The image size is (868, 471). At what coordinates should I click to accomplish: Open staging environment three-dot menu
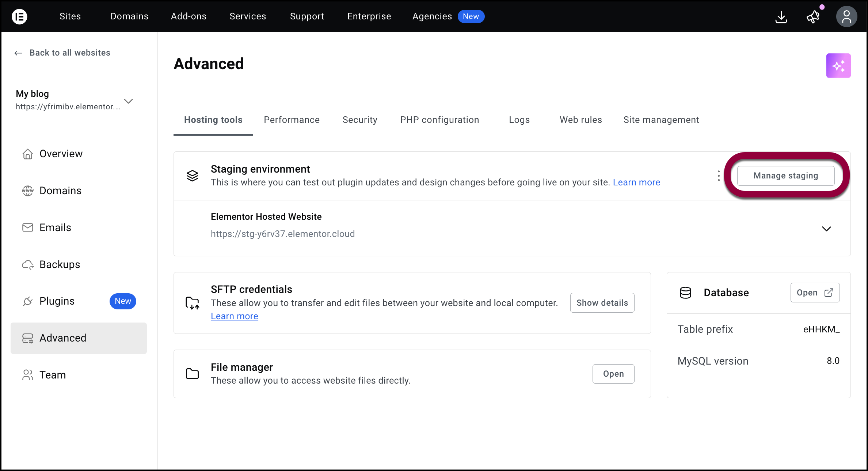719,176
